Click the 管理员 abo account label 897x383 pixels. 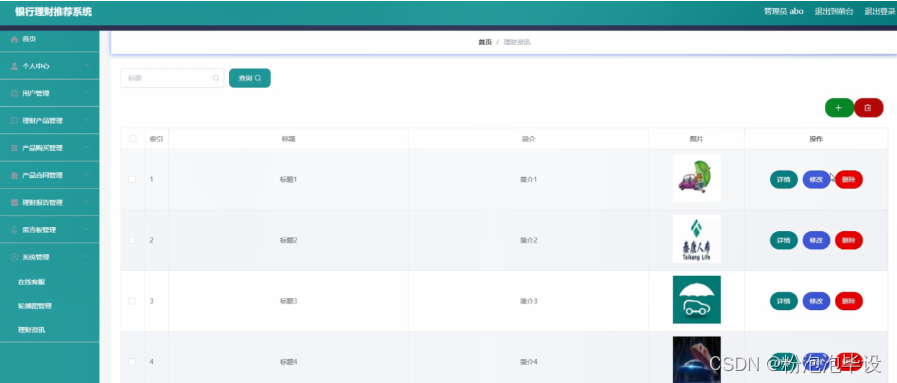[x=784, y=11]
